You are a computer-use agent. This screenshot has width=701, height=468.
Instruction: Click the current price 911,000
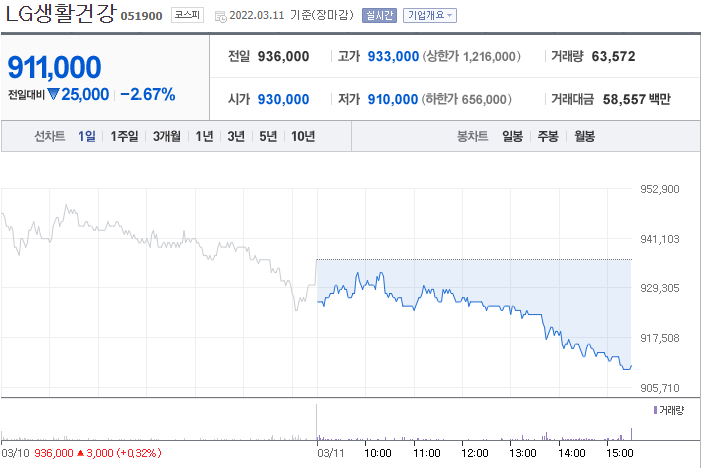[x=55, y=67]
